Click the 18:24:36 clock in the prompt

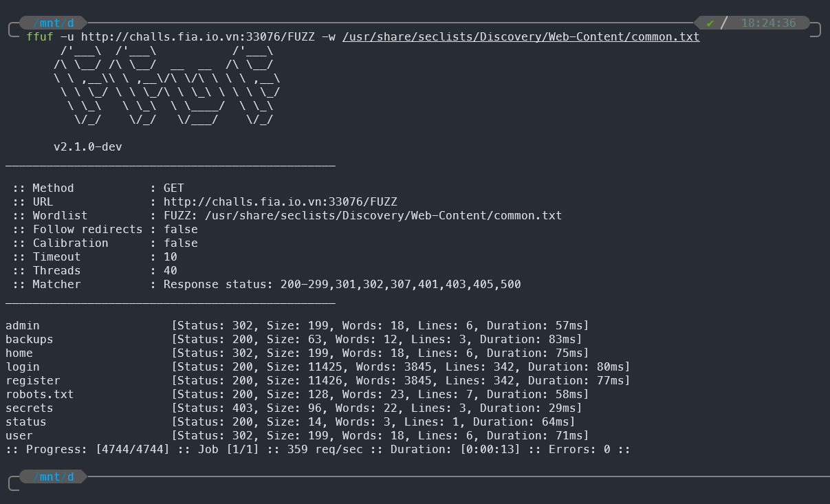pos(768,23)
